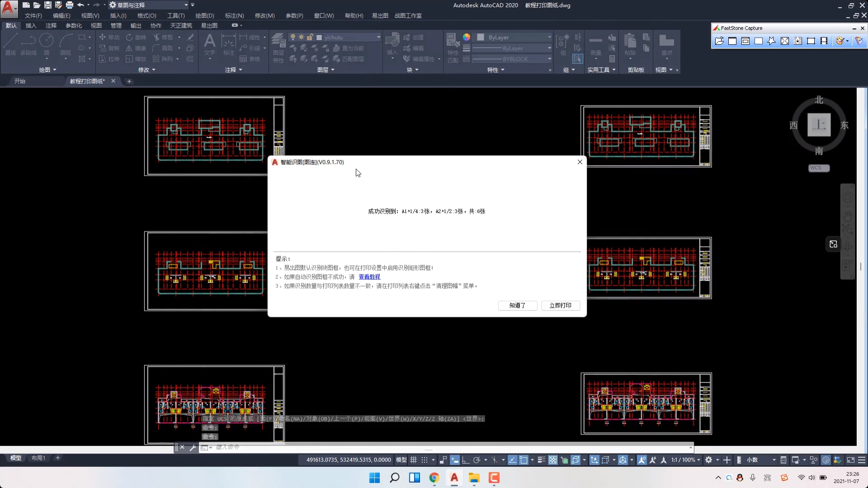Screen dimensions: 868x488
Task: Open the 天正建筑 ribbon tab
Action: click(x=181, y=26)
